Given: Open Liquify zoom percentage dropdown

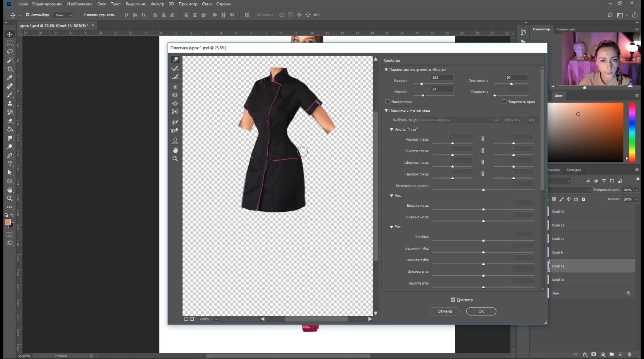Looking at the screenshot, I should (216, 319).
